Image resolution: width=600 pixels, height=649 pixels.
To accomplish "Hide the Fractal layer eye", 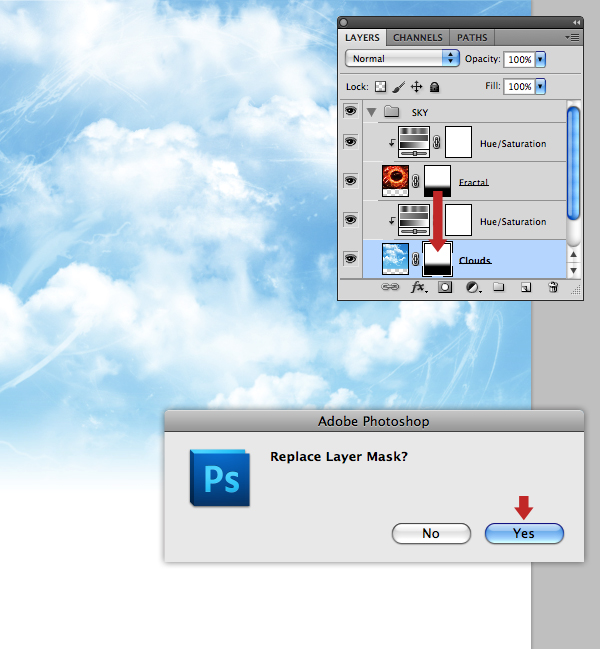I will tap(350, 181).
